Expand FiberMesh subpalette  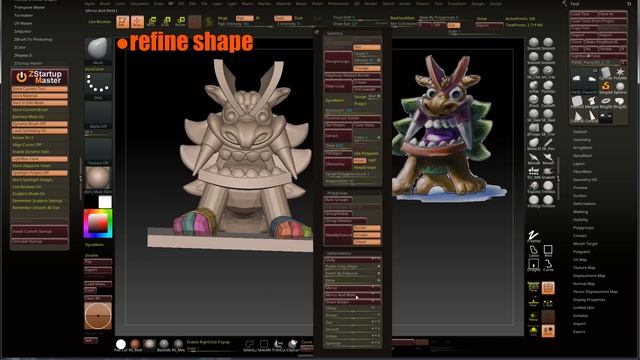(582, 172)
